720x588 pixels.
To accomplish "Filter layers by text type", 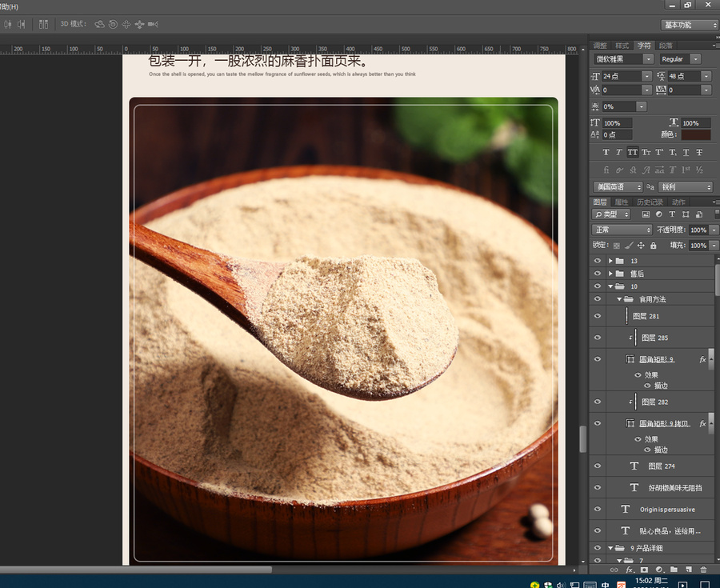I will [672, 214].
